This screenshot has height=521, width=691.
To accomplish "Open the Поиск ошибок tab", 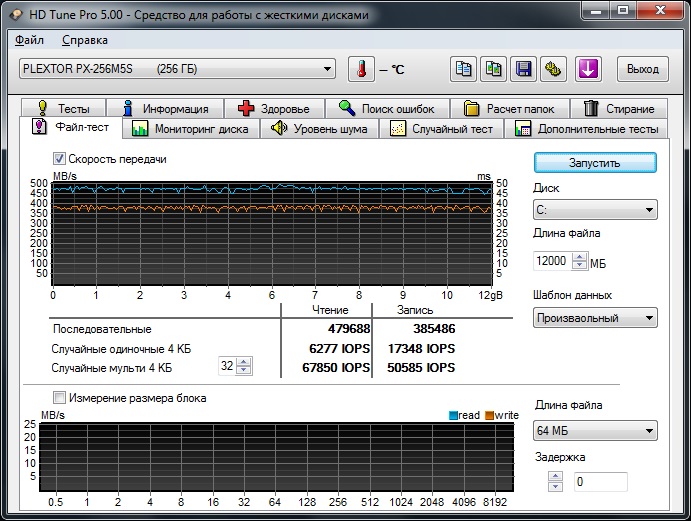I will [386, 108].
